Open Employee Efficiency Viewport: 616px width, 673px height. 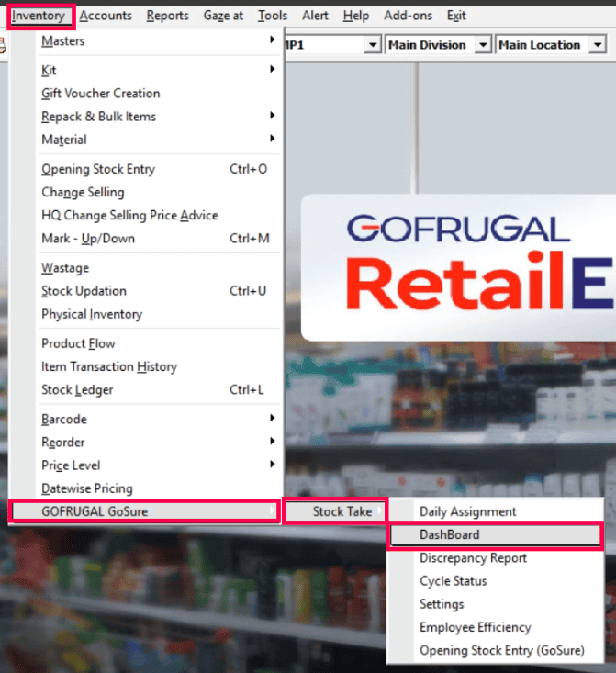coord(496,627)
